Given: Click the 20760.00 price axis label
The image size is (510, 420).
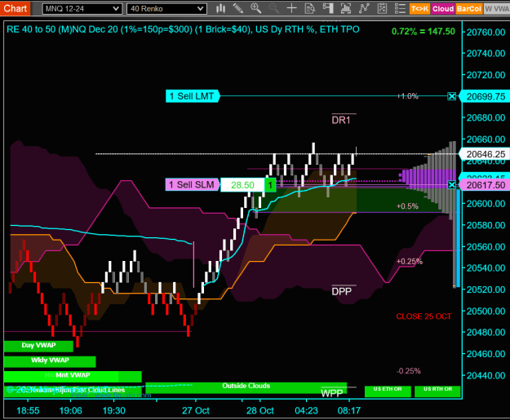Looking at the screenshot, I should pos(486,33).
